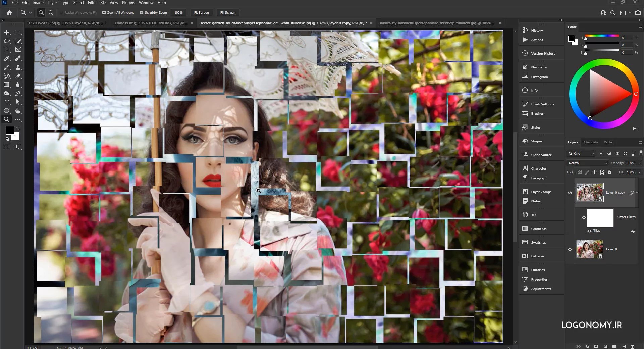Toggle Zoom All Windows checkbox
This screenshot has height=349, width=644.
pos(104,13)
